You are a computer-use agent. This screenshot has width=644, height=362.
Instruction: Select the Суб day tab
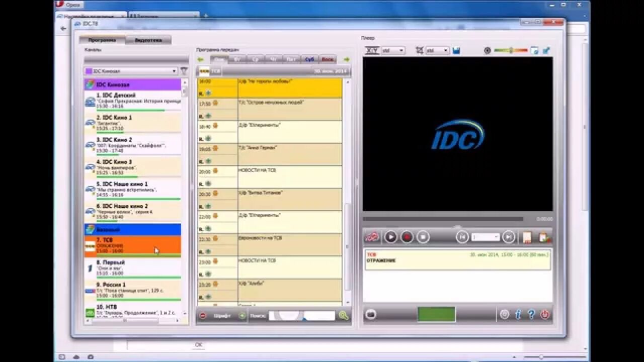[309, 60]
